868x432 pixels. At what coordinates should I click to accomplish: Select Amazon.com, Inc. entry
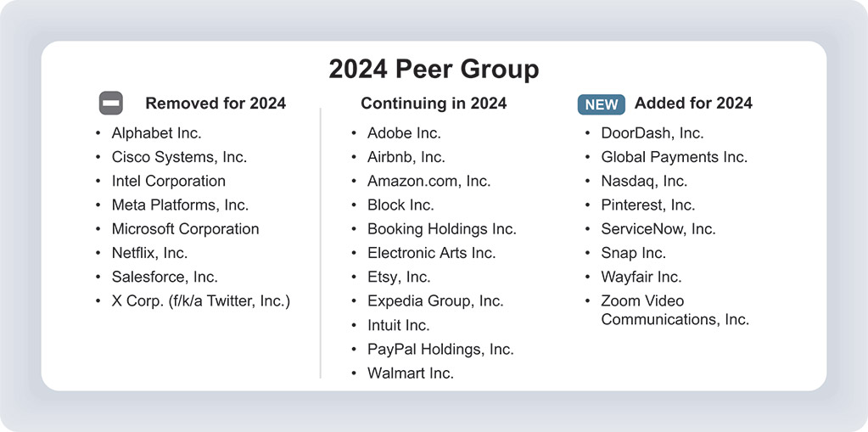428,181
